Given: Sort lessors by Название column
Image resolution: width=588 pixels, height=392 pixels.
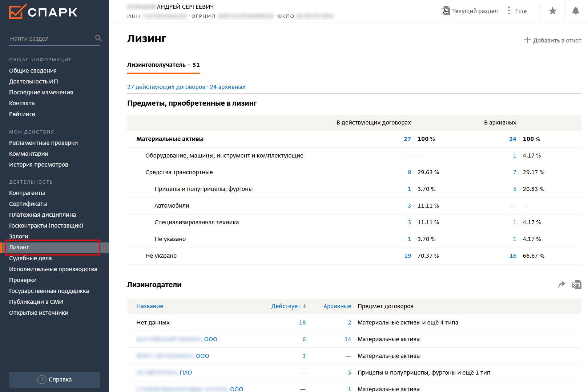Looking at the screenshot, I should tap(150, 306).
